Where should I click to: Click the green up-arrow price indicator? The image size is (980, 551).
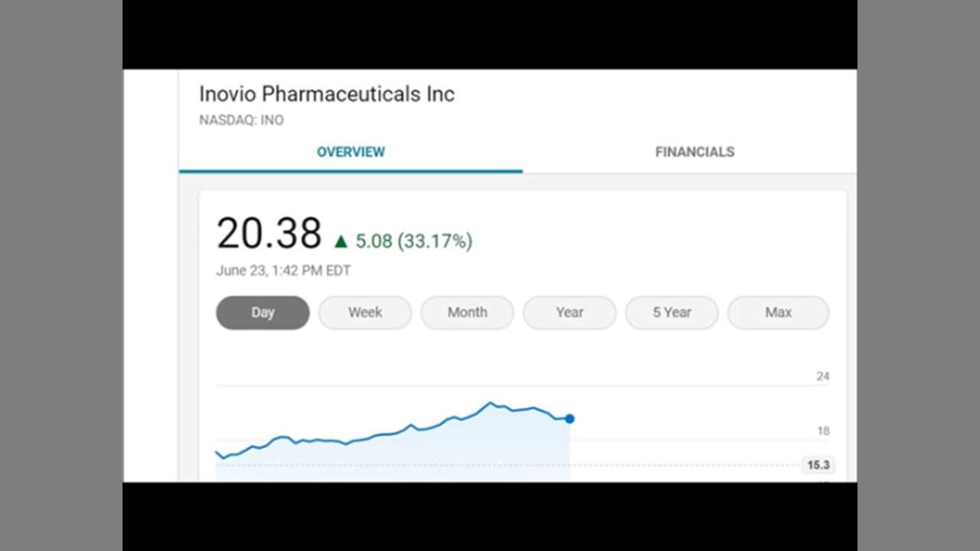pyautogui.click(x=341, y=242)
